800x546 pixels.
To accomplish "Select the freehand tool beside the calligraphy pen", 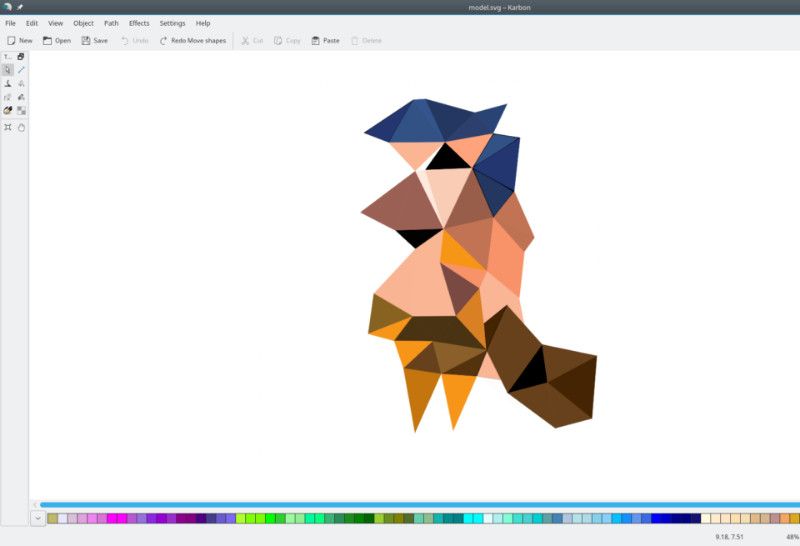I will (21, 84).
